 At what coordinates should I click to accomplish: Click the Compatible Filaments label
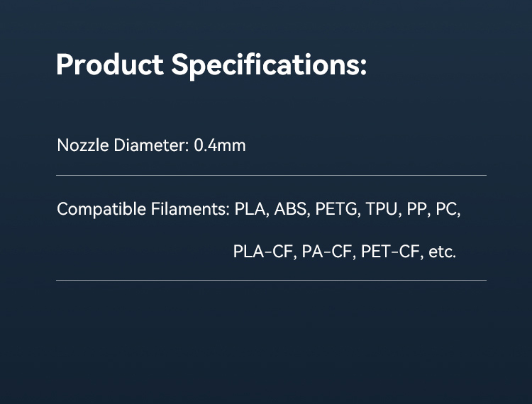click(143, 209)
